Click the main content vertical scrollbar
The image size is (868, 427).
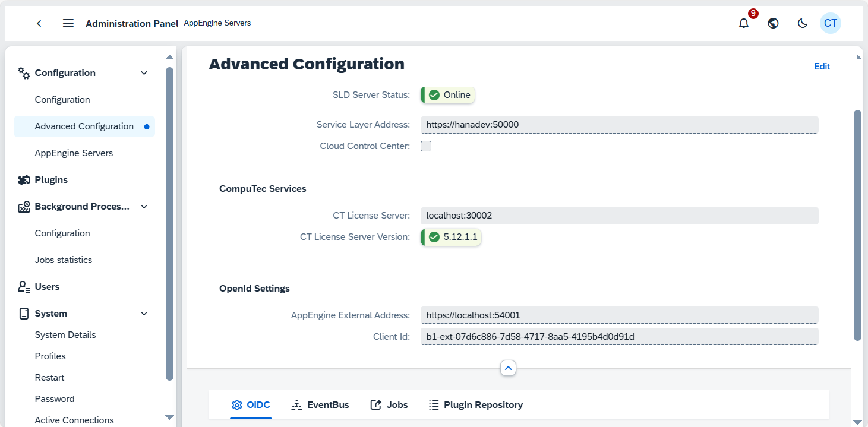tap(857, 226)
